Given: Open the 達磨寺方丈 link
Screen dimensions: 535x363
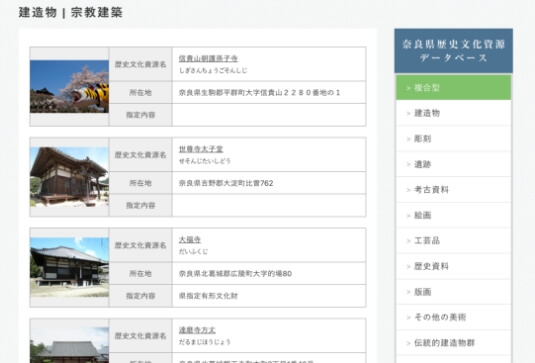Looking at the screenshot, I should click(197, 330).
